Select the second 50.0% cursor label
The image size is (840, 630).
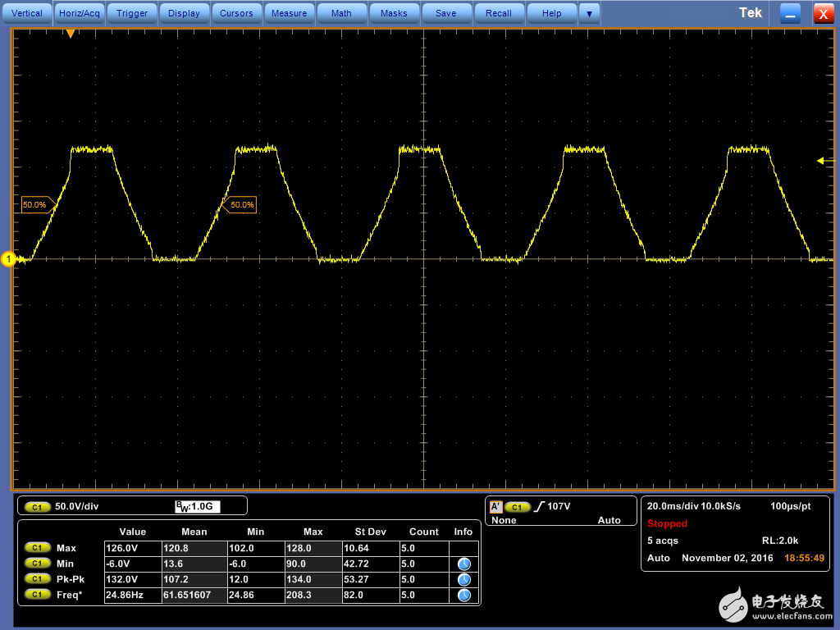[x=242, y=204]
